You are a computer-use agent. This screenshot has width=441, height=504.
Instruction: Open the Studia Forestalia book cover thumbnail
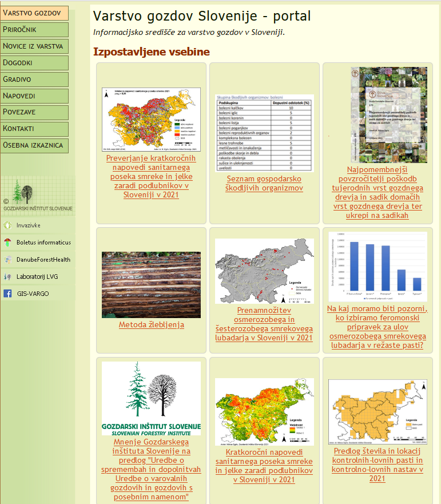coord(389,114)
